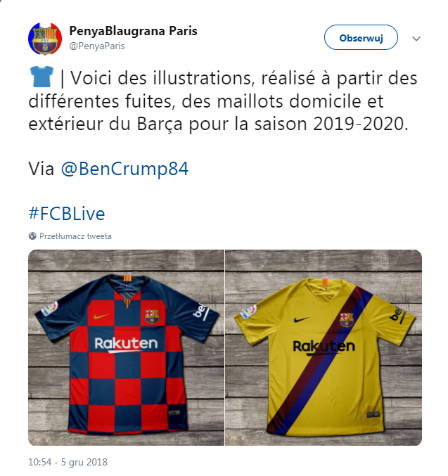
Task: Click the Obserwuj follow button
Action: (x=361, y=38)
